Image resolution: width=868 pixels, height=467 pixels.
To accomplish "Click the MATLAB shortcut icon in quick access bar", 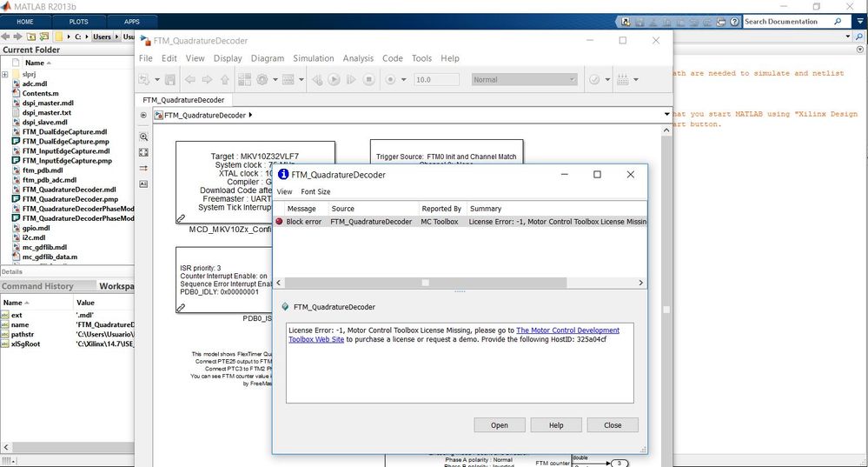I will point(626,22).
